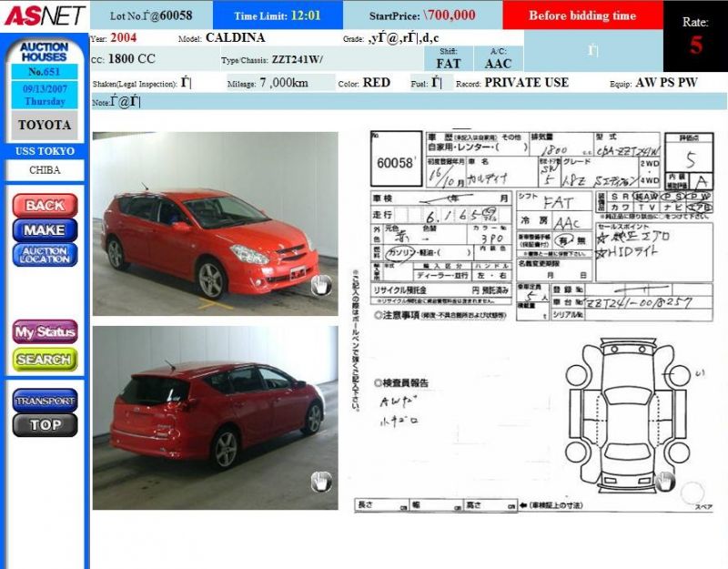Select the AUCTION HOUSES header
Image resolution: width=728 pixels, height=569 pixels.
(44, 52)
